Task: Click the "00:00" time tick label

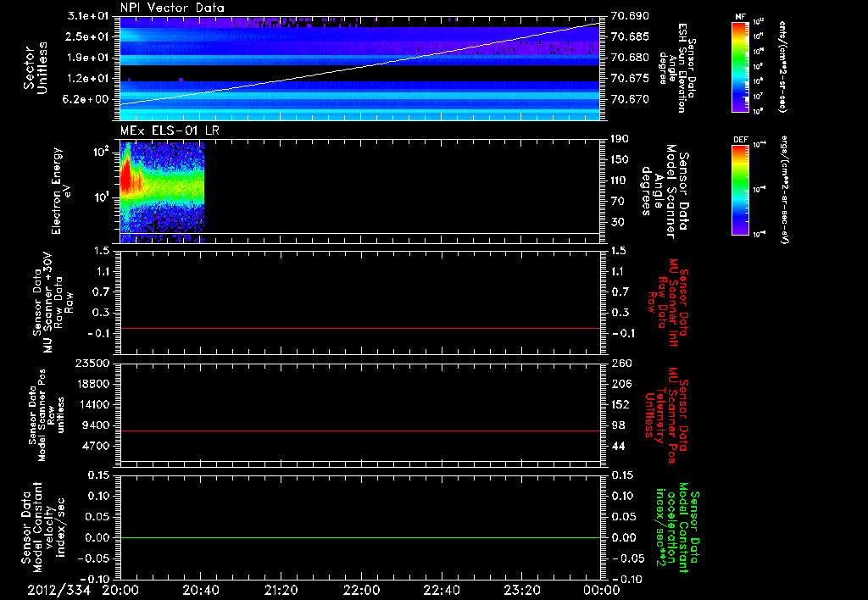Action: coord(603,591)
